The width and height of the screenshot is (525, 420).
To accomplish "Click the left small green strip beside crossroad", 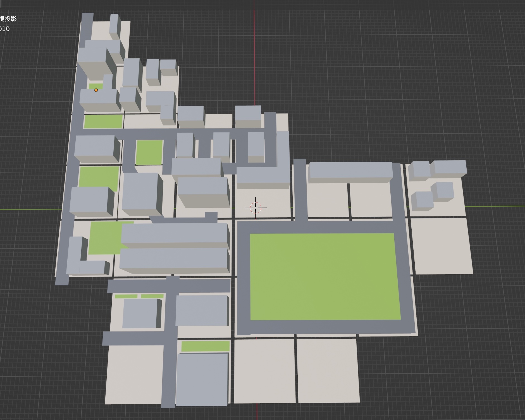I will (x=126, y=296).
